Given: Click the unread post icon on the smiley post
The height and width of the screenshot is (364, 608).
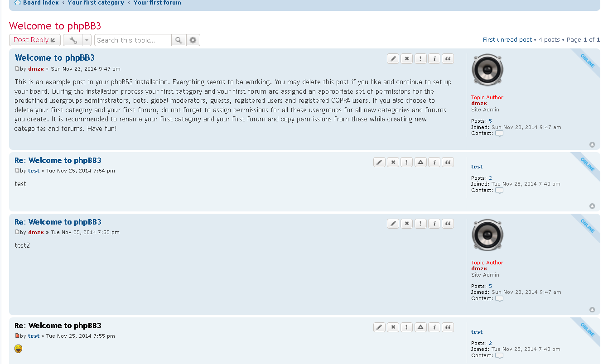Looking at the screenshot, I should (17, 336).
